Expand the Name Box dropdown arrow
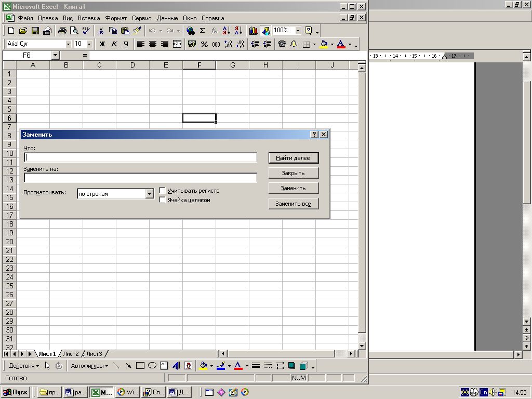 [x=55, y=55]
